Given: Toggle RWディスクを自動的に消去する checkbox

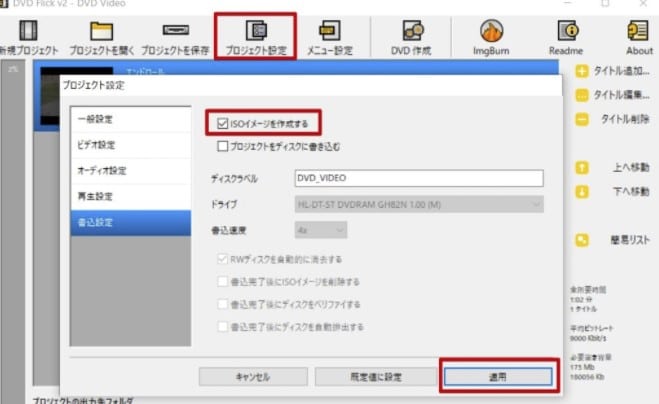Looking at the screenshot, I should [x=222, y=259].
